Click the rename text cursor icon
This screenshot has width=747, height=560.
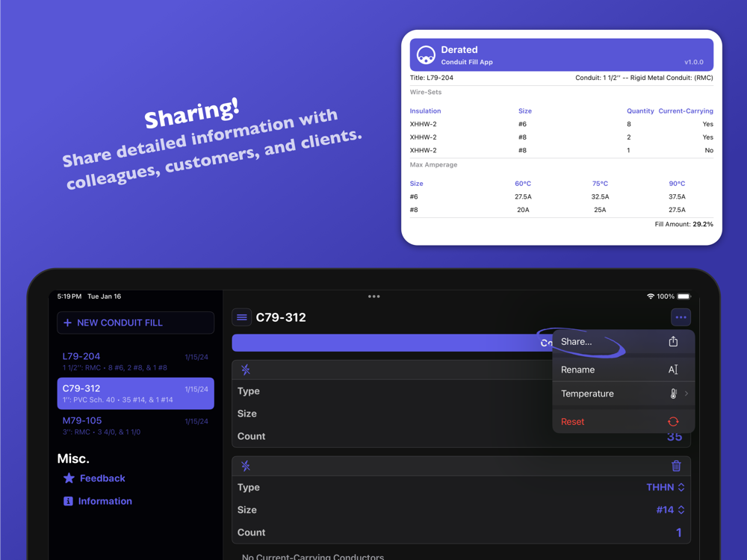pos(673,370)
